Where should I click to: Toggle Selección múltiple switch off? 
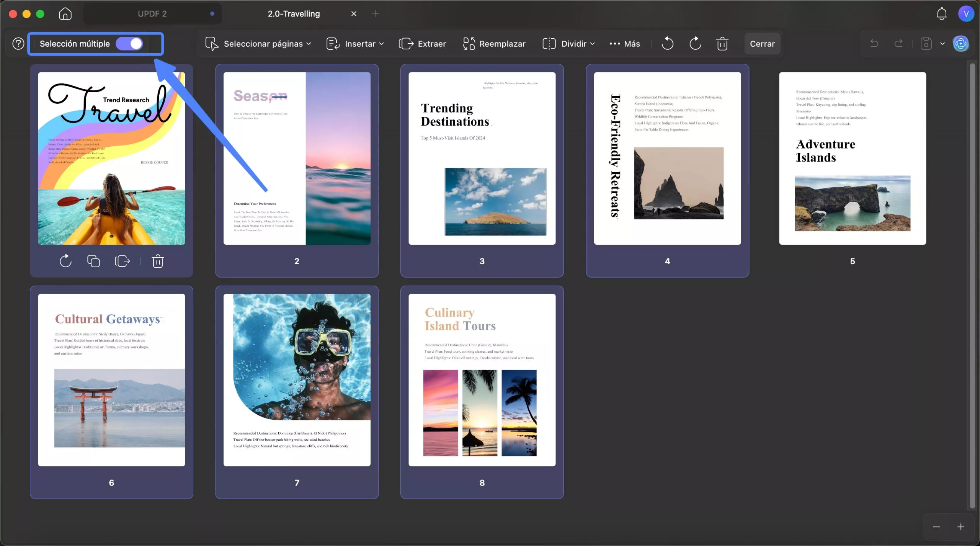[x=130, y=44]
